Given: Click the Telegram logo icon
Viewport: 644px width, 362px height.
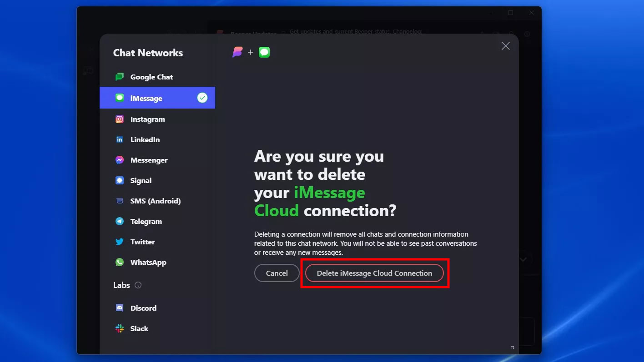Looking at the screenshot, I should (x=120, y=222).
